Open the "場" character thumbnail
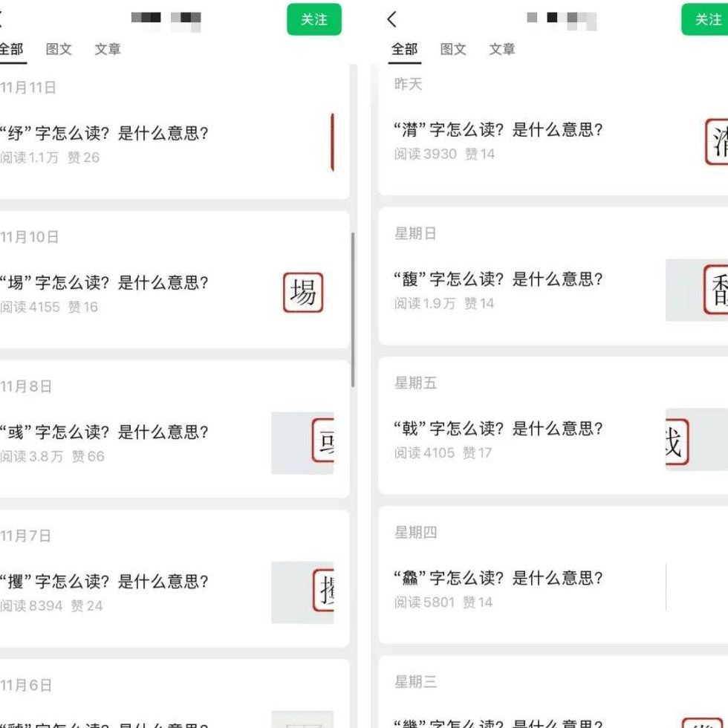The width and height of the screenshot is (728, 728). coord(303,293)
